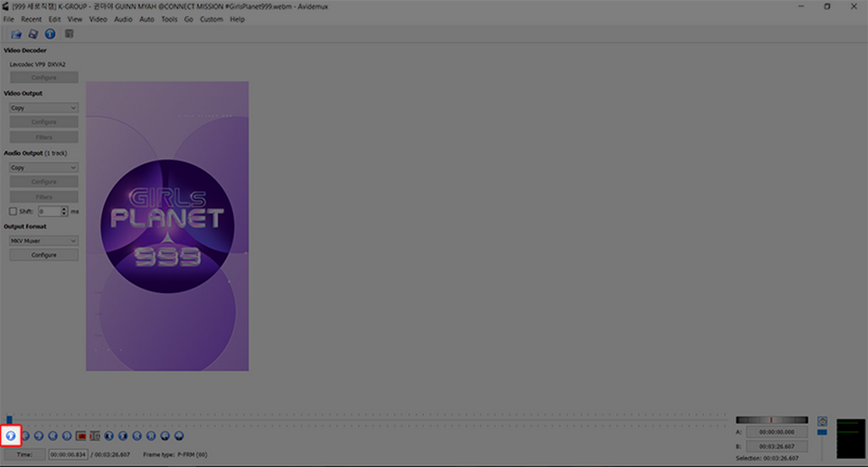868x467 pixels.
Task: Open the Audio menu
Action: point(123,19)
